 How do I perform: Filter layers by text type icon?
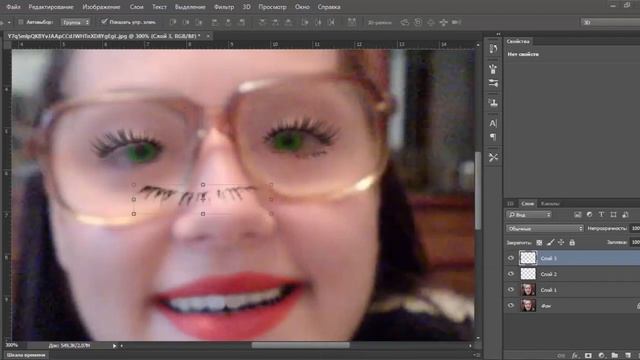tap(601, 215)
